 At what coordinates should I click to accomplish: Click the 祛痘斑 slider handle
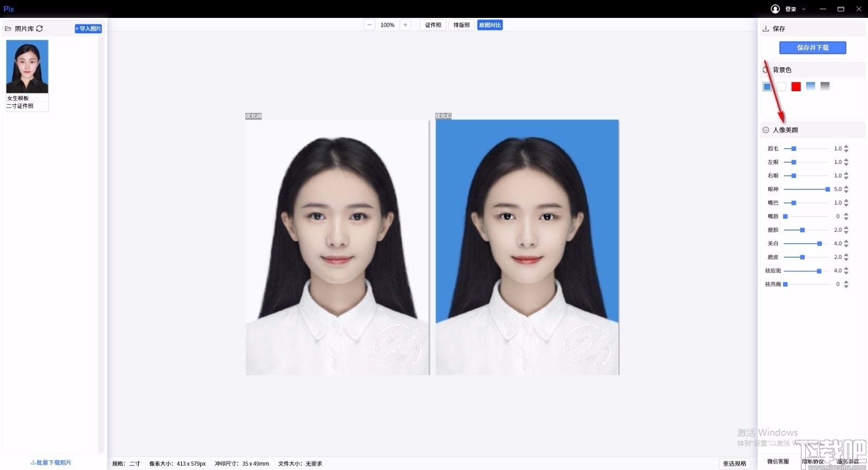click(x=819, y=271)
